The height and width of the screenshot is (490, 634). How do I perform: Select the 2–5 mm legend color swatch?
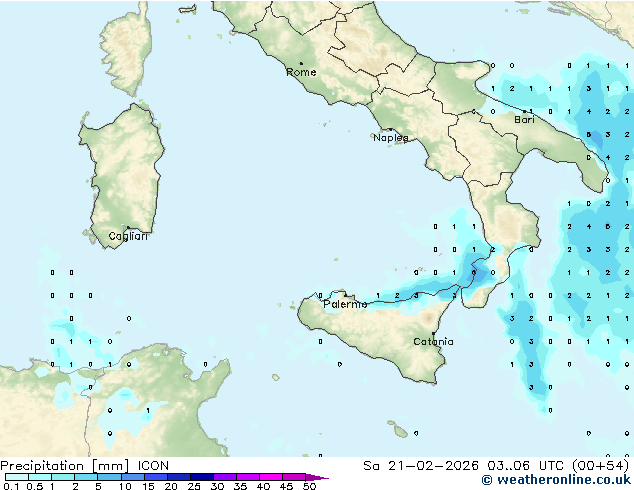click(x=86, y=477)
